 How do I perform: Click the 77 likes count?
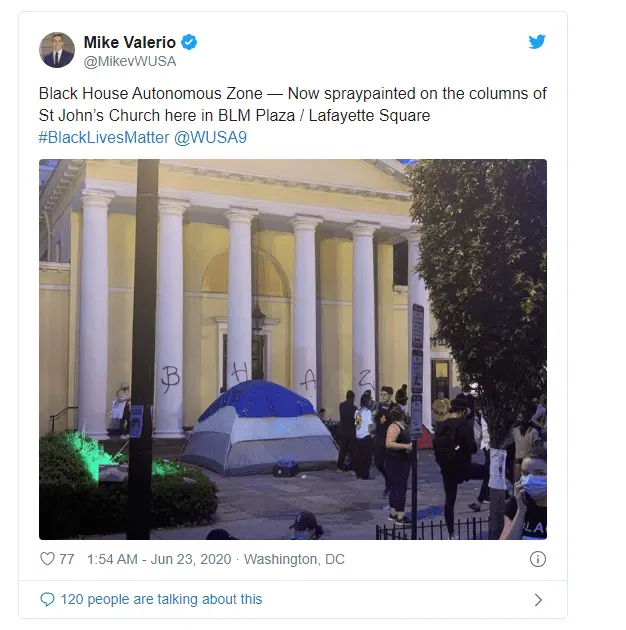(67, 559)
